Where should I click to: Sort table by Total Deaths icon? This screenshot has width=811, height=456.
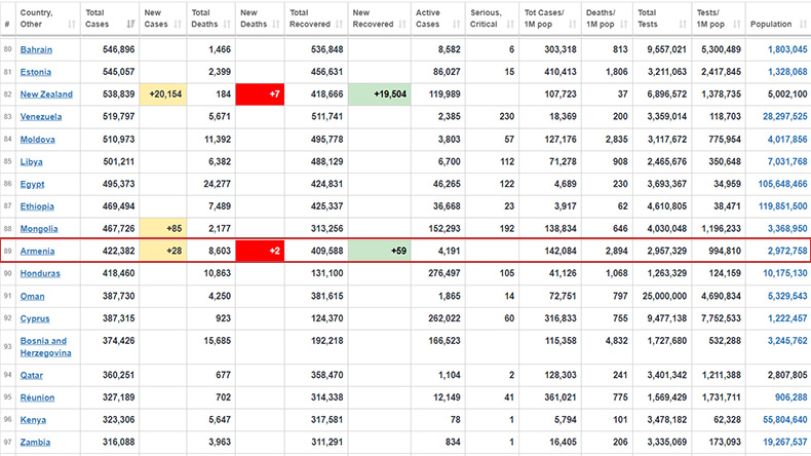(x=227, y=24)
